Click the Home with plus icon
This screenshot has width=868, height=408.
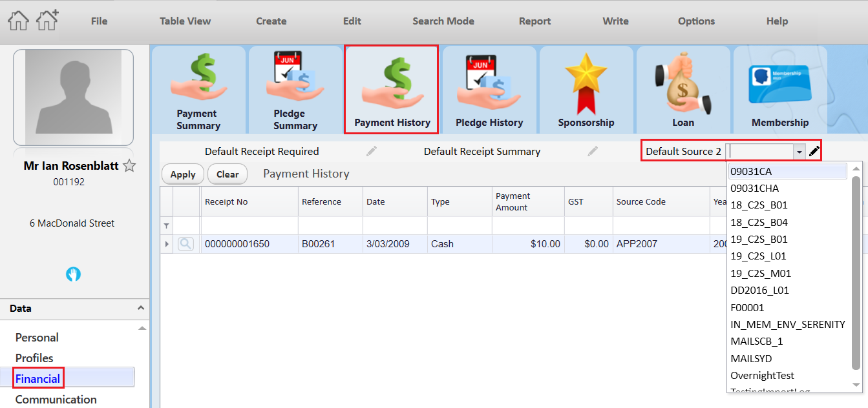47,21
